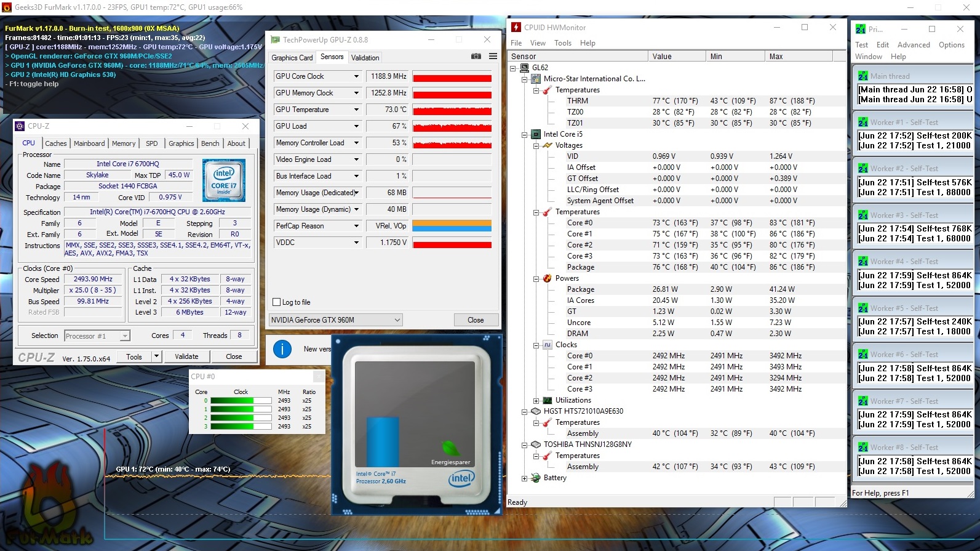
Task: Open PerfCap Reason sensor dropdown
Action: [x=356, y=226]
